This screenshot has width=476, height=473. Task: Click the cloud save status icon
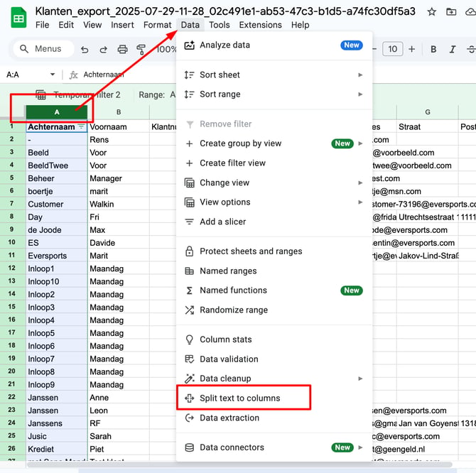point(470,12)
